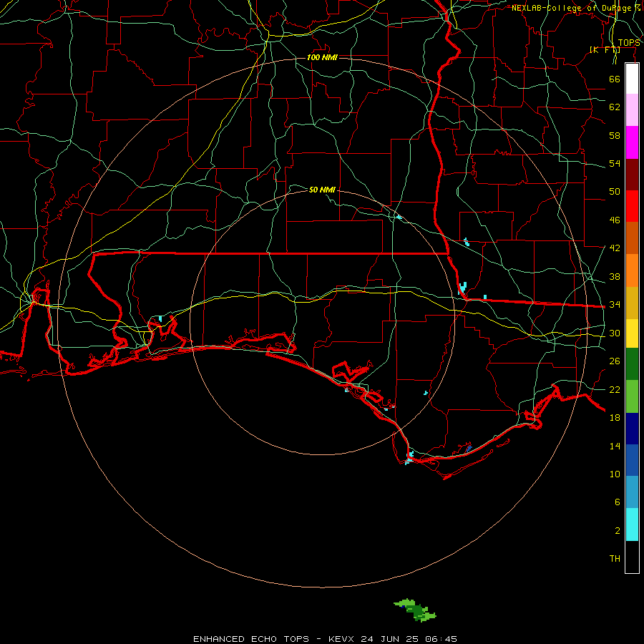Click the '22' legend value

(x=615, y=389)
